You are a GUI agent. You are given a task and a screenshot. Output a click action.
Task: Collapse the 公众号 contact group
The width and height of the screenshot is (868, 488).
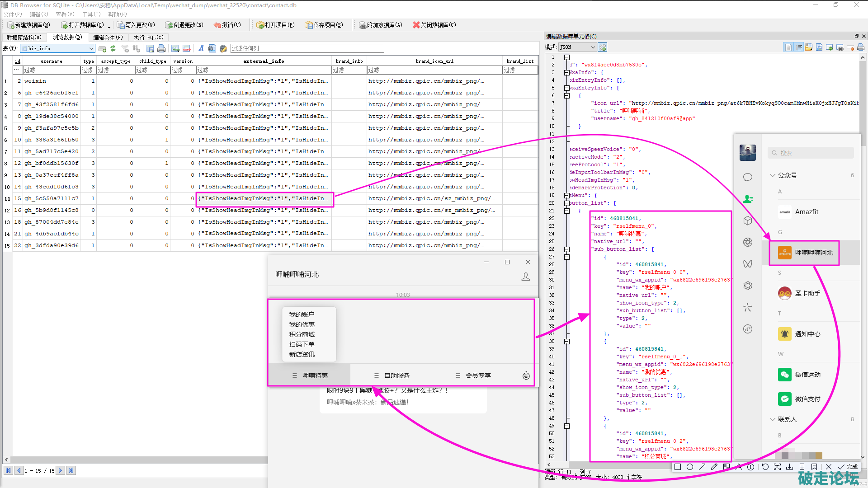[x=772, y=175]
